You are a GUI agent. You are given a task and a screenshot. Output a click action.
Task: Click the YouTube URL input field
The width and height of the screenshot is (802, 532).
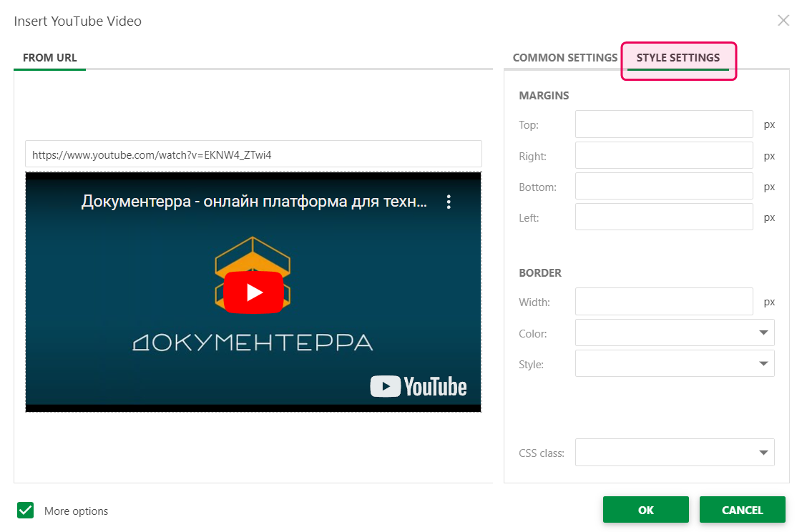coord(254,153)
